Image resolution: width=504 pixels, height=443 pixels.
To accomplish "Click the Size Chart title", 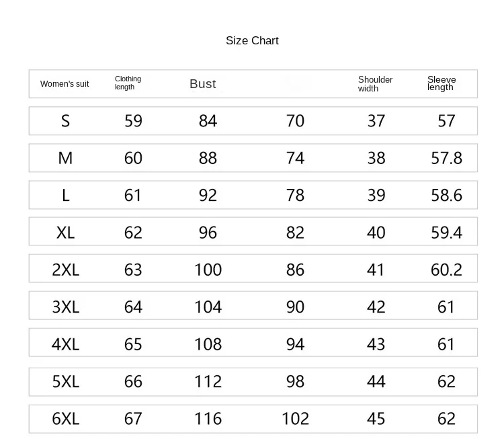I will point(252,41).
